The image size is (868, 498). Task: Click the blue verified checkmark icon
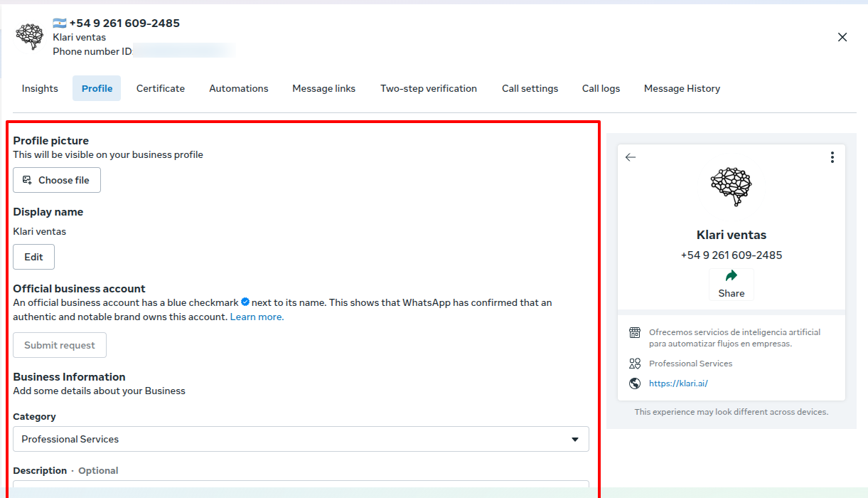coord(245,302)
